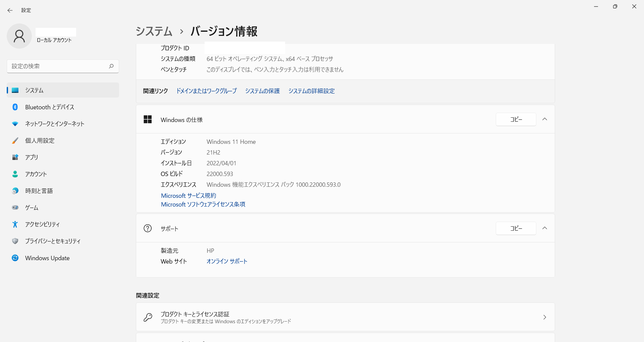Go to ゲーム settings

click(x=63, y=208)
